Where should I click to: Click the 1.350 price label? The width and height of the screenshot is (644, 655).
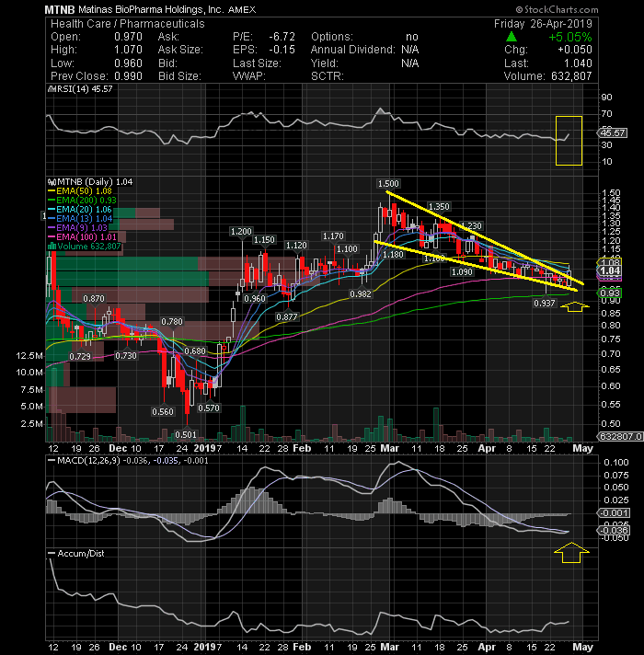[439, 206]
